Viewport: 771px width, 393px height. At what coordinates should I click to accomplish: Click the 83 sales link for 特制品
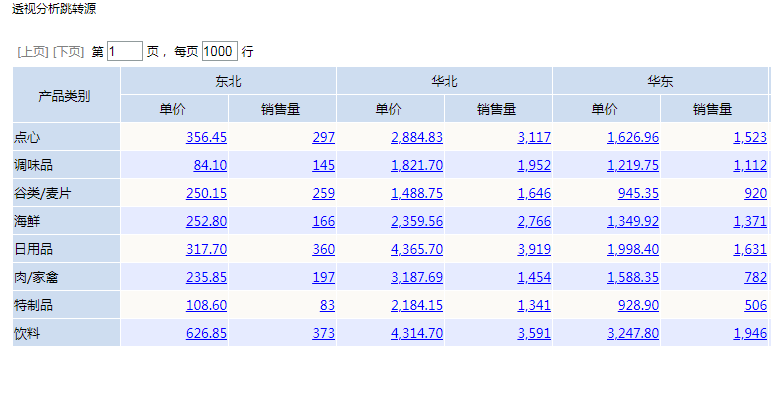[x=327, y=305]
